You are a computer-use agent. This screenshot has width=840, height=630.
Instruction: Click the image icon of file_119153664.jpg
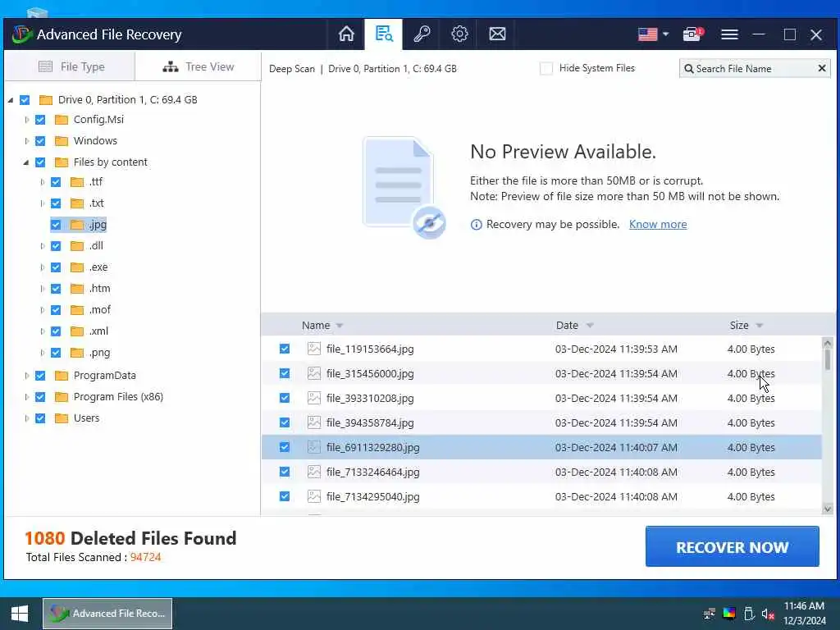[314, 349]
